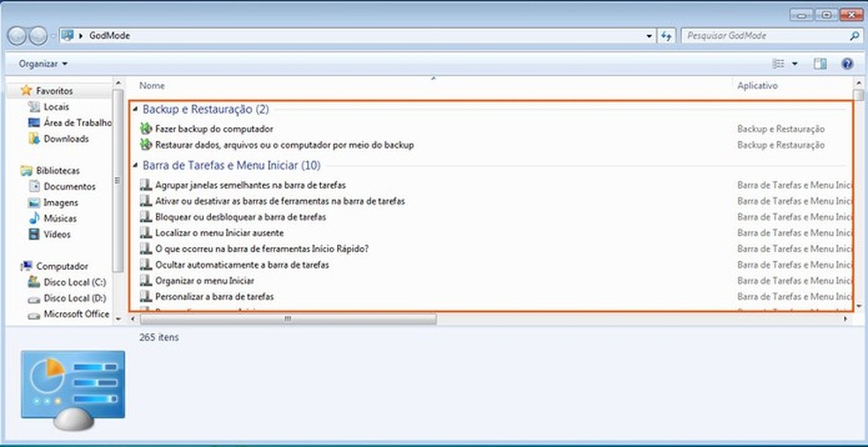This screenshot has width=868, height=447.
Task: Select O que ocorreu na barra Início Rápido
Action: tap(262, 249)
